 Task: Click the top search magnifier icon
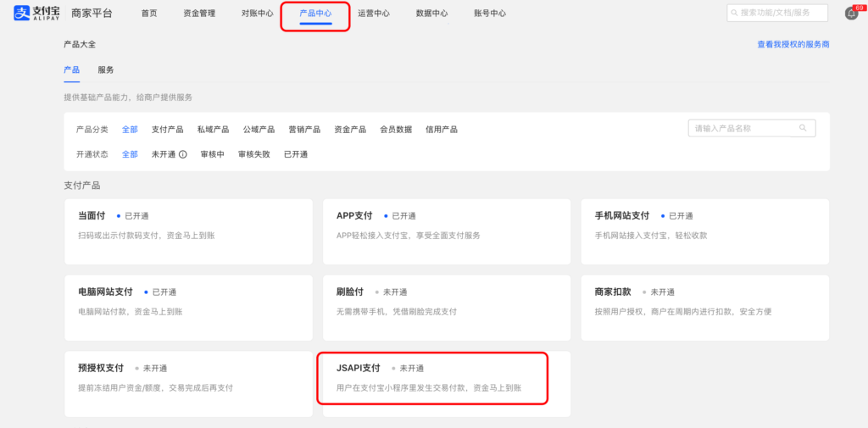tap(734, 13)
